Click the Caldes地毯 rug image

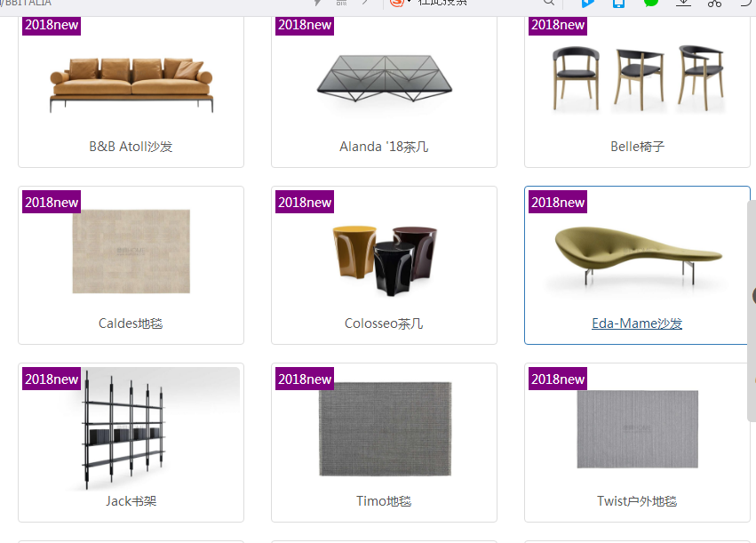coord(131,252)
